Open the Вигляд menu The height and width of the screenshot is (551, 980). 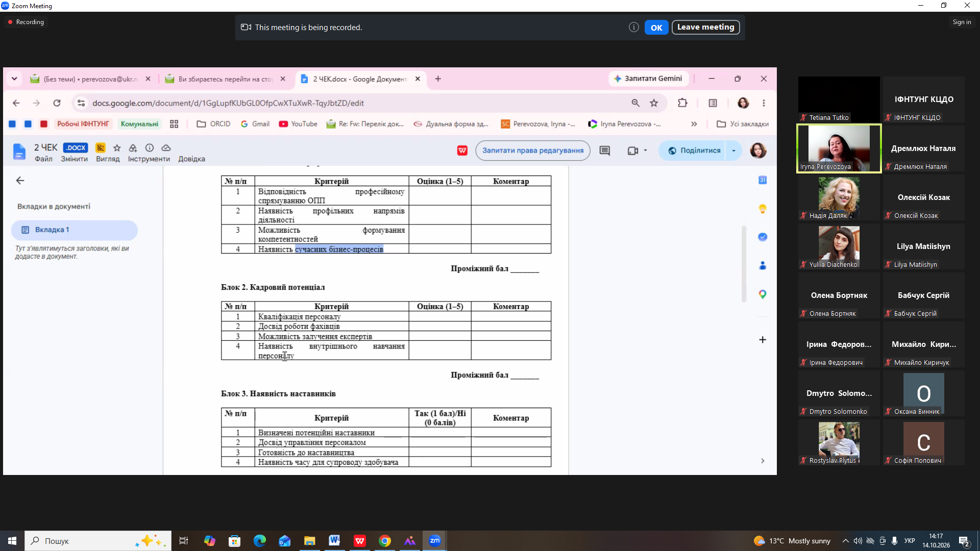[108, 159]
